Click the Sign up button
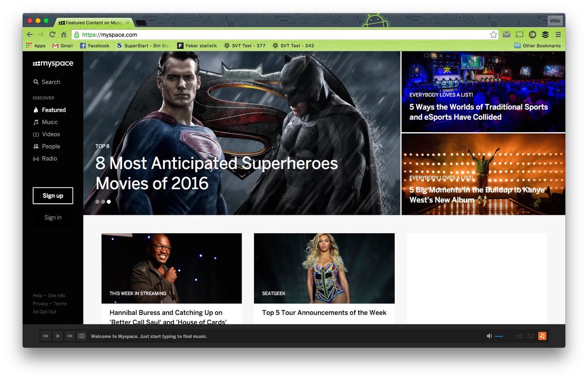Viewport: 588px width, 380px height. (x=53, y=196)
